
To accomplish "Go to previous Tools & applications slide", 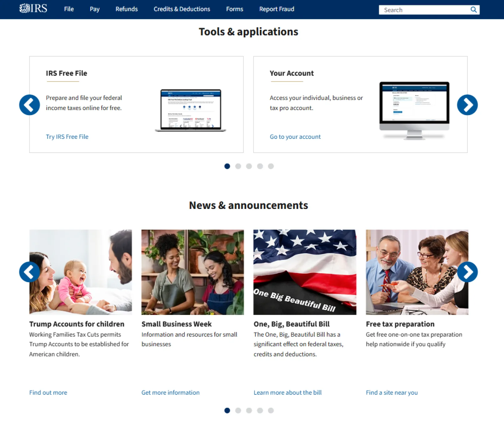I will 29,105.
